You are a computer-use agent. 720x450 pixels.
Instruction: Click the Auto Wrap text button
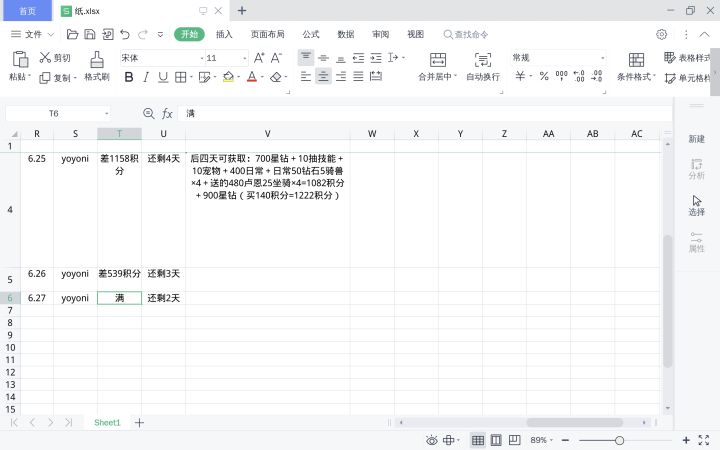(483, 67)
